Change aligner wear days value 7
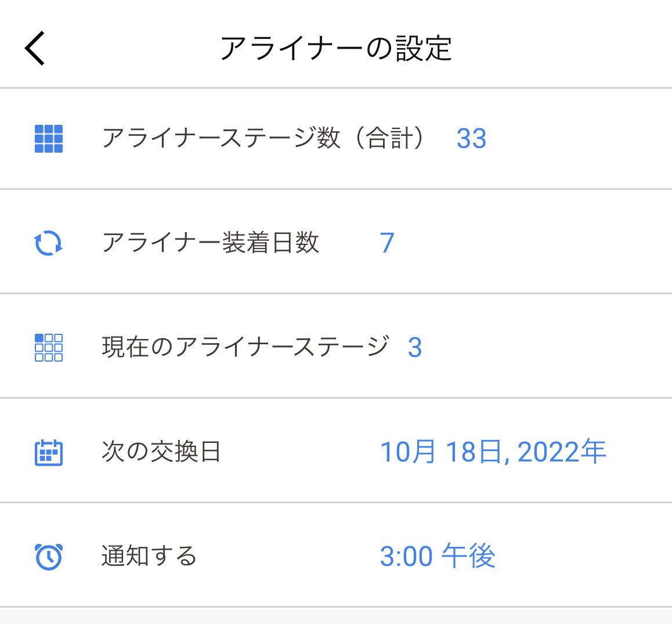The image size is (672, 624). click(387, 243)
